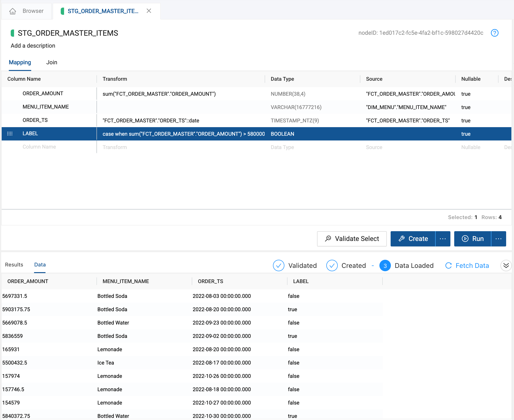Open the Data tab

pos(40,265)
